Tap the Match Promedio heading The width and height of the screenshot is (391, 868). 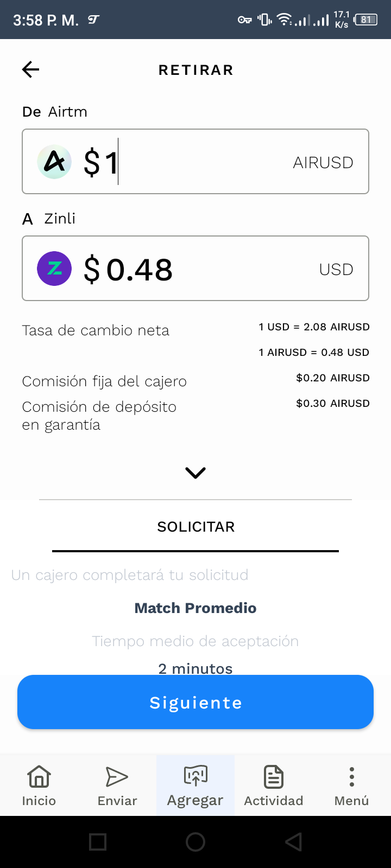tap(195, 608)
